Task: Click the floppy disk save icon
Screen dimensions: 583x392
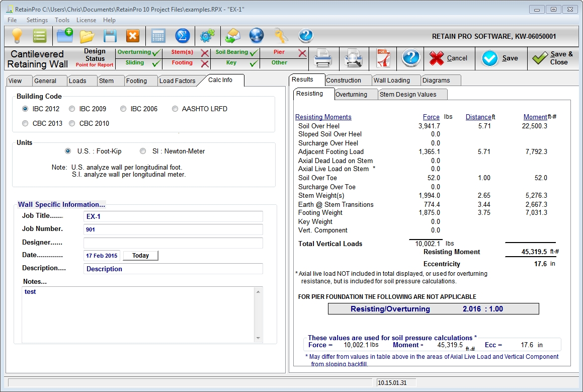Action: tap(110, 36)
